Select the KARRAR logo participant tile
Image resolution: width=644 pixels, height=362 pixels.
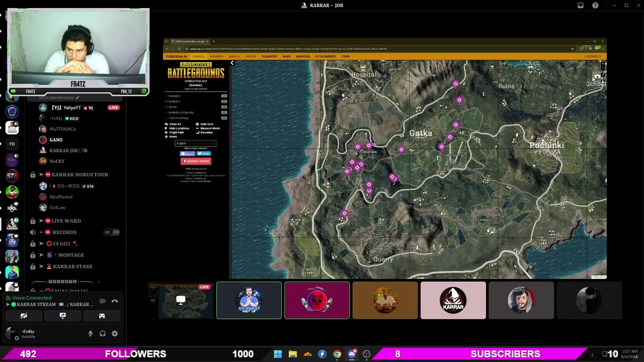[453, 301]
